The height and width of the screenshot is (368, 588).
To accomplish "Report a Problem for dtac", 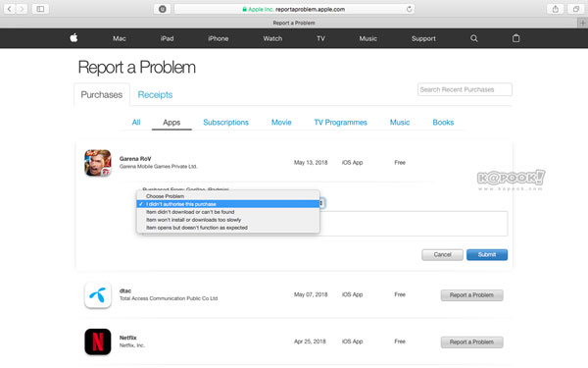I will (x=471, y=295).
